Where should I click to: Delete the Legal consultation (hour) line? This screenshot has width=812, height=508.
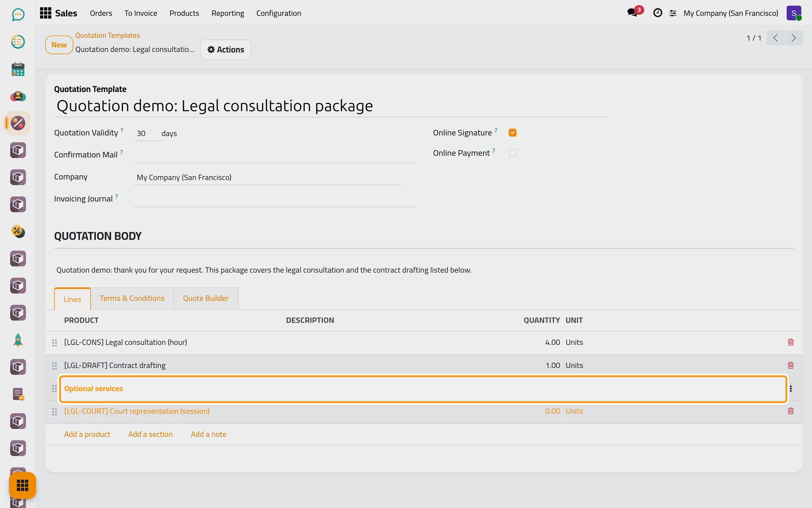(790, 342)
